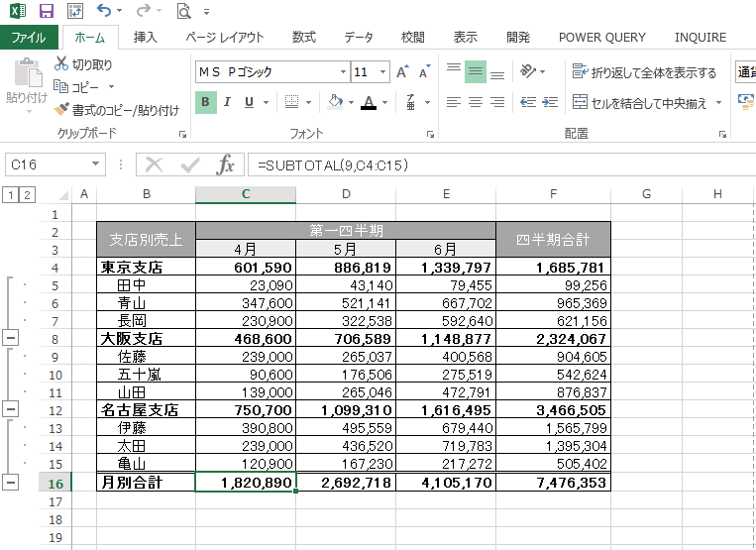Click the Save icon in quick access toolbar

[47, 11]
